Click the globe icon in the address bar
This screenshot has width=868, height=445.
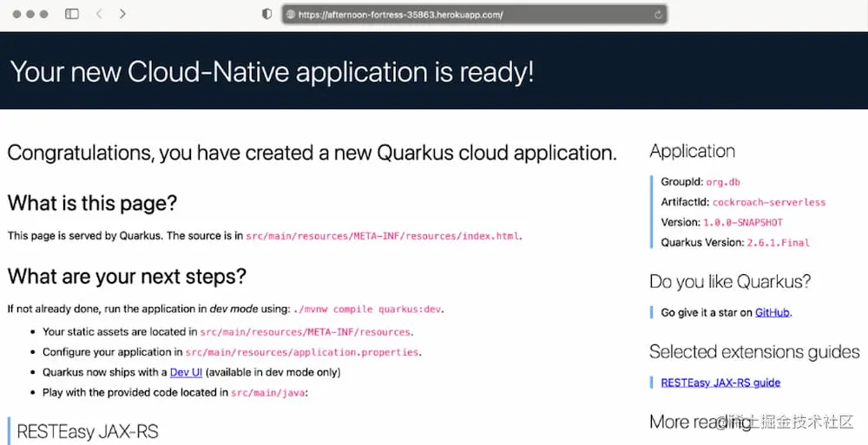click(291, 15)
